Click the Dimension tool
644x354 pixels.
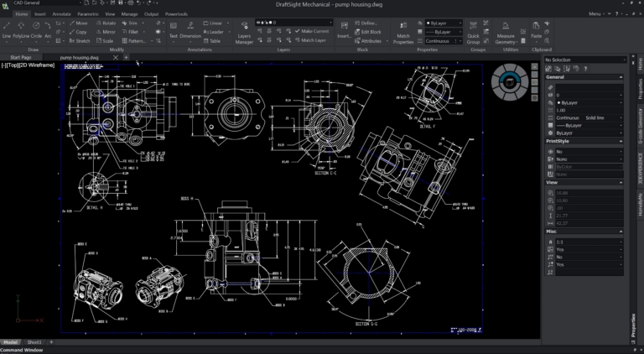[190, 30]
